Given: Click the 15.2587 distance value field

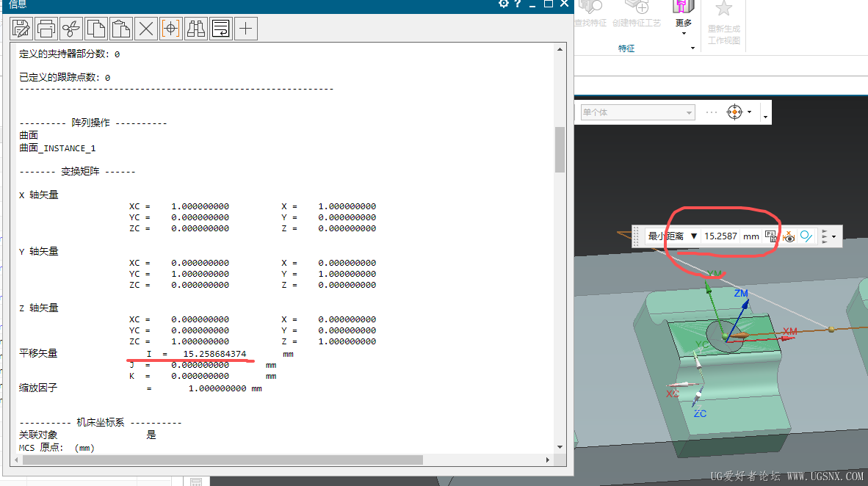Looking at the screenshot, I should point(720,236).
